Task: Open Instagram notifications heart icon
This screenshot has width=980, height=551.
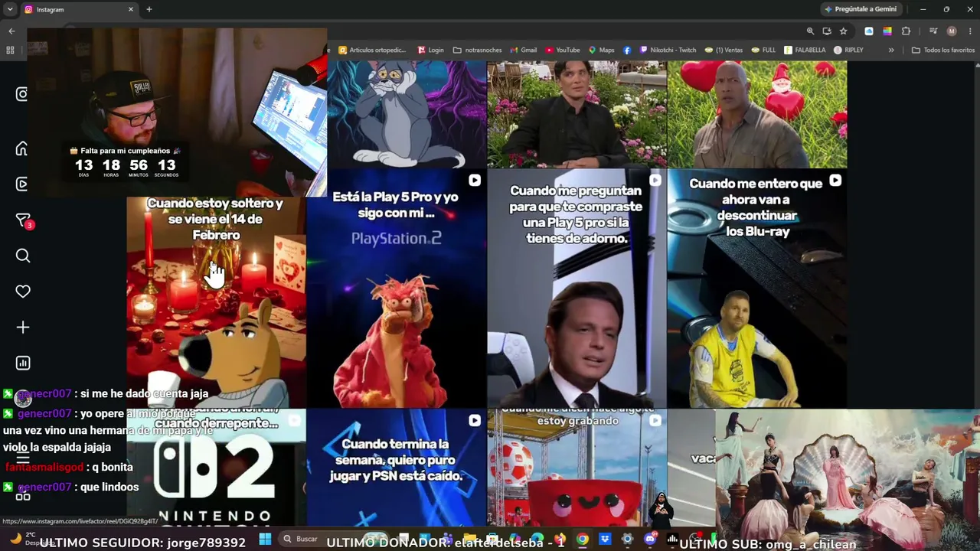Action: pos(23,292)
